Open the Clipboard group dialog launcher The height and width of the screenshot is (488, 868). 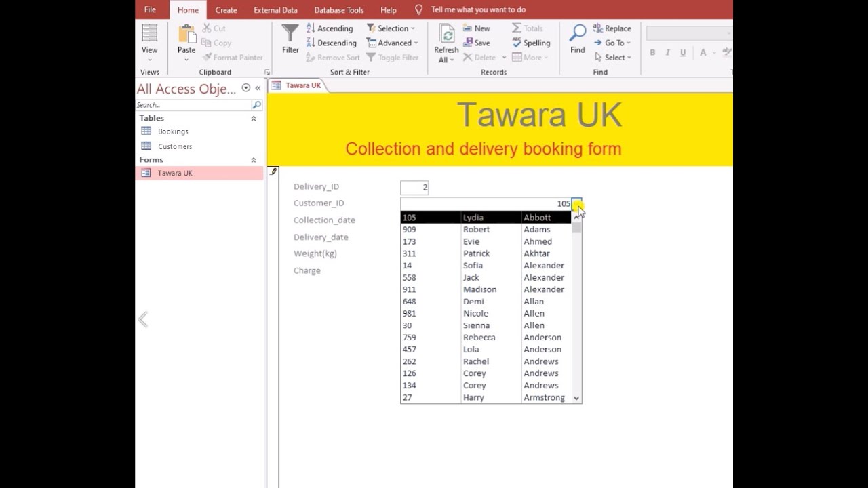point(267,73)
